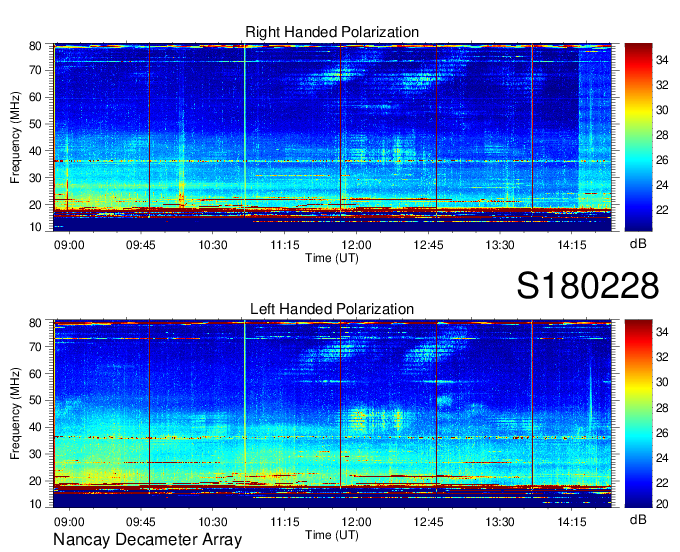Click the 34 dB label on the top color bar
The image size is (680, 552).
(662, 60)
